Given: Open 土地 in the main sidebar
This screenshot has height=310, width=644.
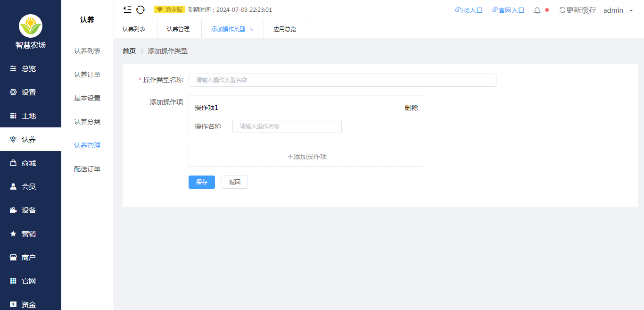Looking at the screenshot, I should coord(31,116).
